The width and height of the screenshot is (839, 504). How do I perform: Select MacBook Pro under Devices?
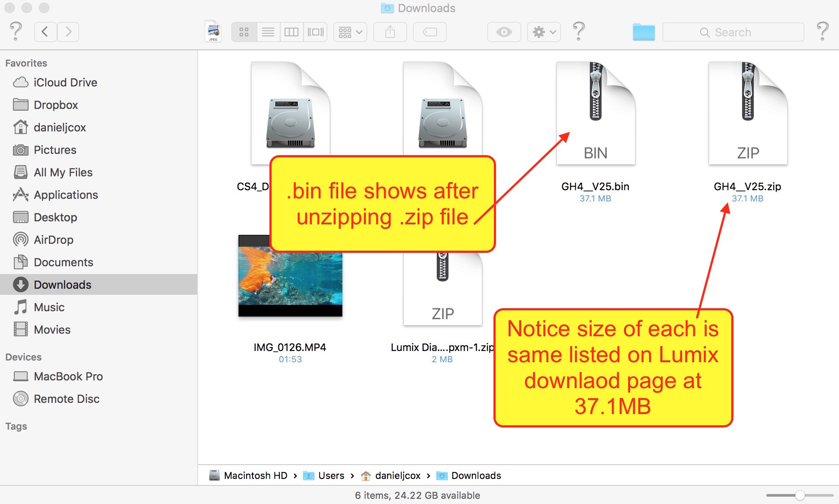(x=99, y=376)
